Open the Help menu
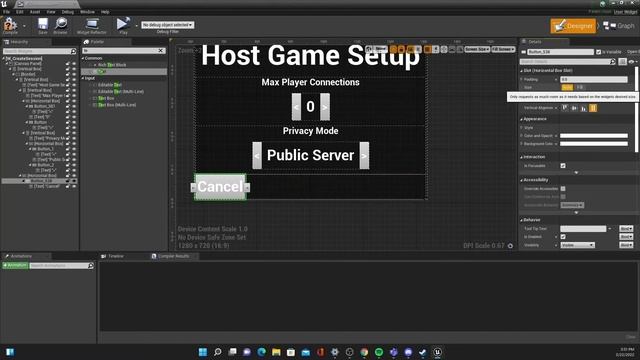Viewport: 640px width, 360px height. [105, 12]
